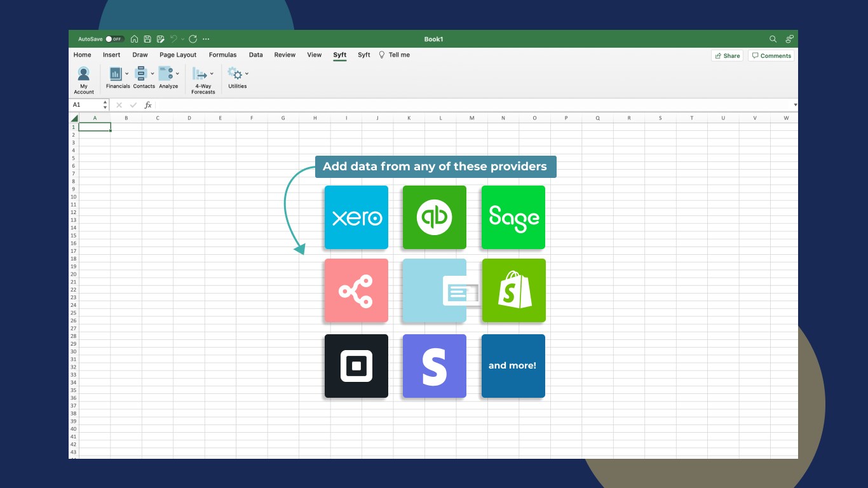Select the Data ribbon tab
Image resolution: width=868 pixels, height=488 pixels.
(256, 55)
